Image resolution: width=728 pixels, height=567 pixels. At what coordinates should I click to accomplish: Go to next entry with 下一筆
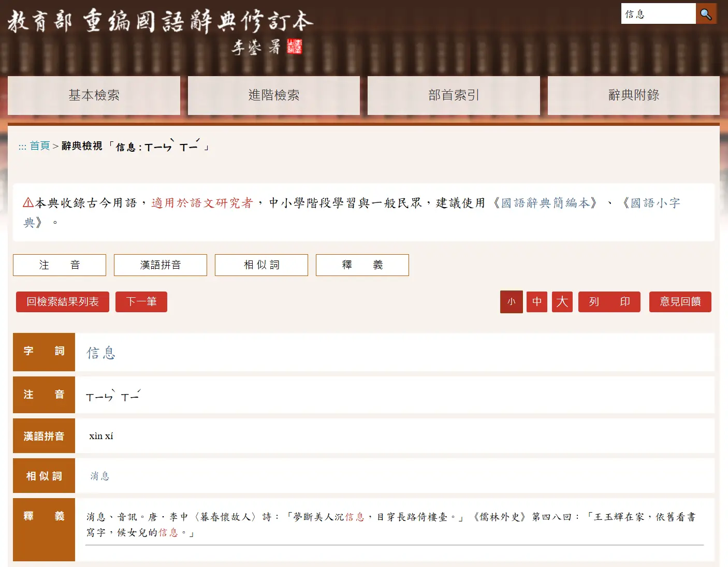141,302
